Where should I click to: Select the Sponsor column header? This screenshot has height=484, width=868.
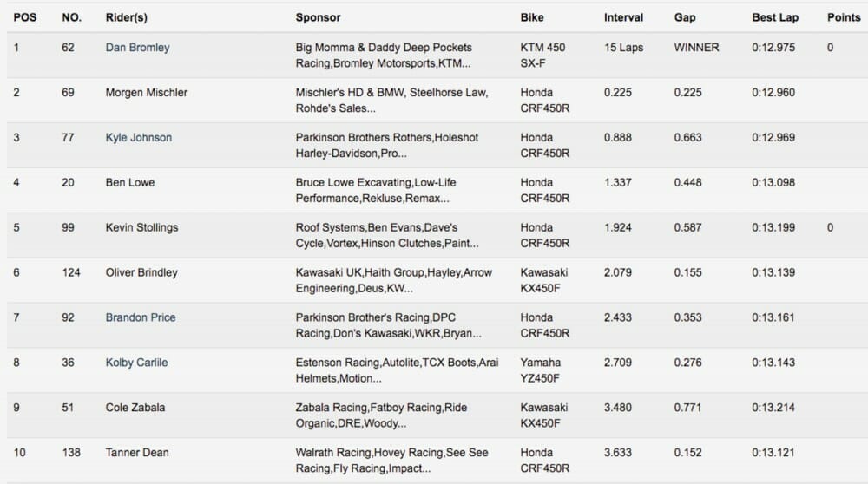(318, 17)
